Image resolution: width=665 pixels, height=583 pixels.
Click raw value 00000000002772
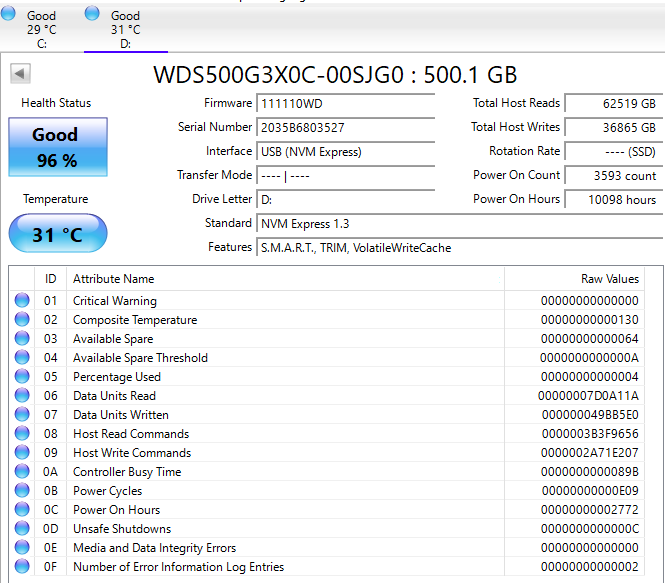590,510
